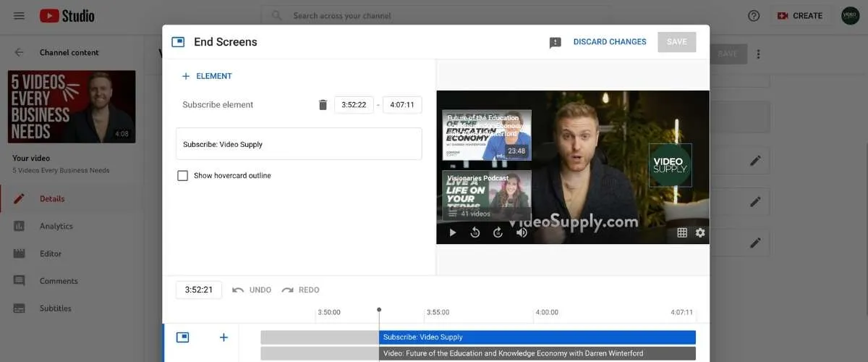The image size is (868, 362).
Task: Open the three-dot more options menu behind dialog
Action: click(758, 54)
